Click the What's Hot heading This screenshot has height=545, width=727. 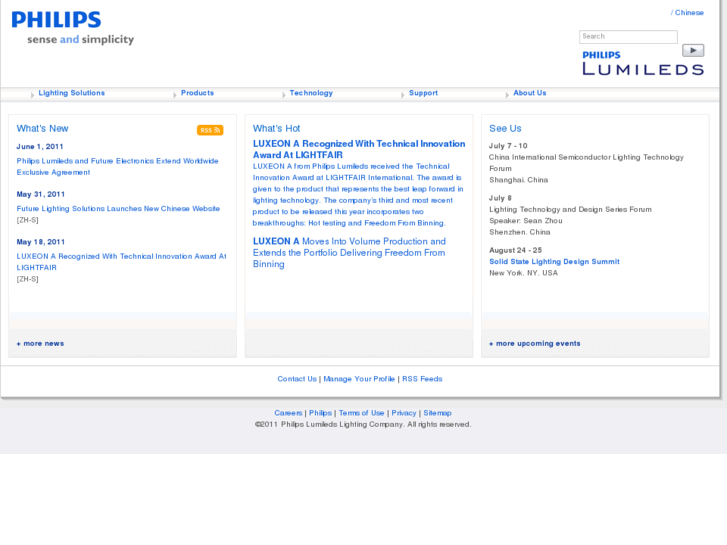[276, 128]
